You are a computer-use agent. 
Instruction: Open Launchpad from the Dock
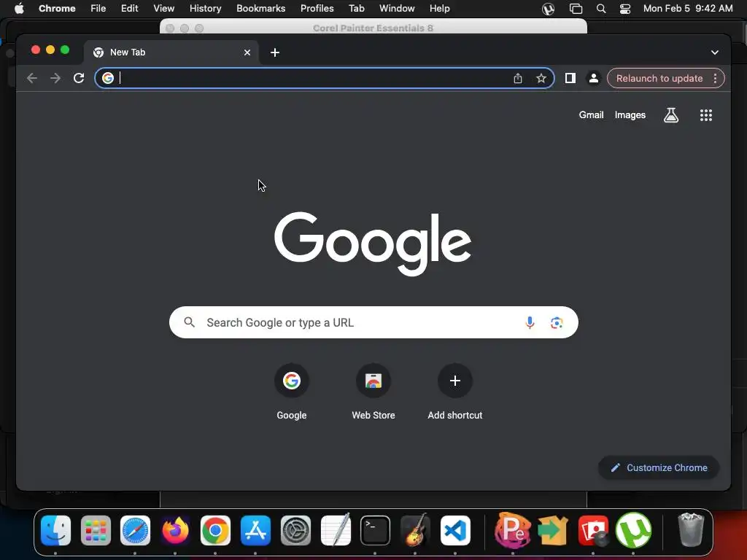click(96, 530)
